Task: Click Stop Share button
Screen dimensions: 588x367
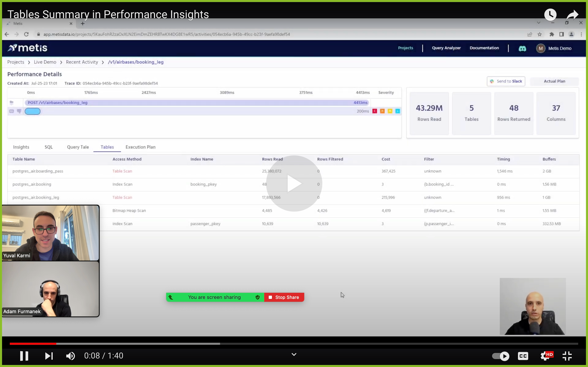Action: pyautogui.click(x=284, y=297)
